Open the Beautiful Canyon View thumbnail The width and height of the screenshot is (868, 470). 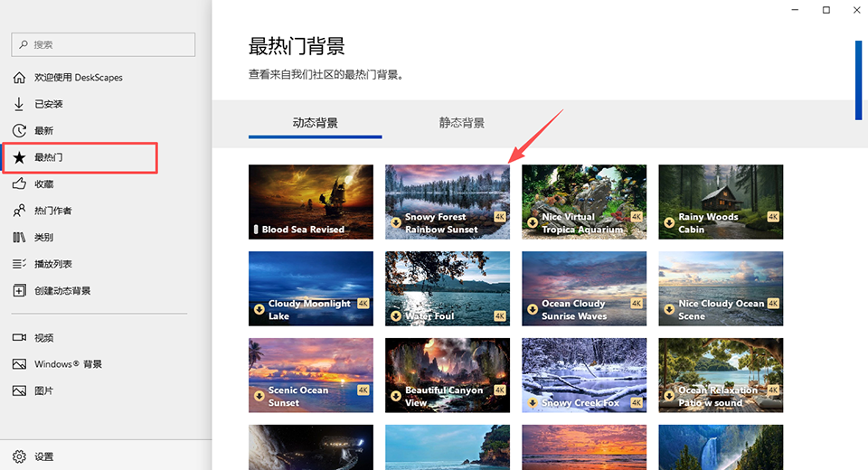(448, 375)
